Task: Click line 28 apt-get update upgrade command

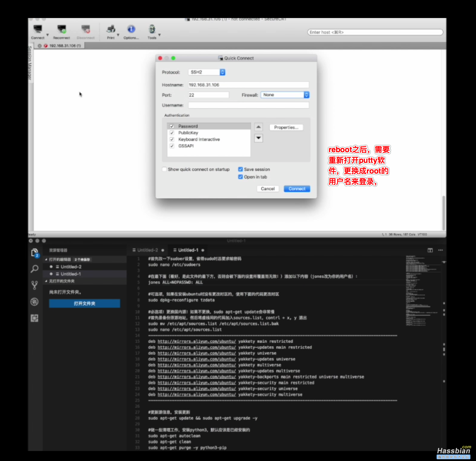Action: [x=203, y=418]
